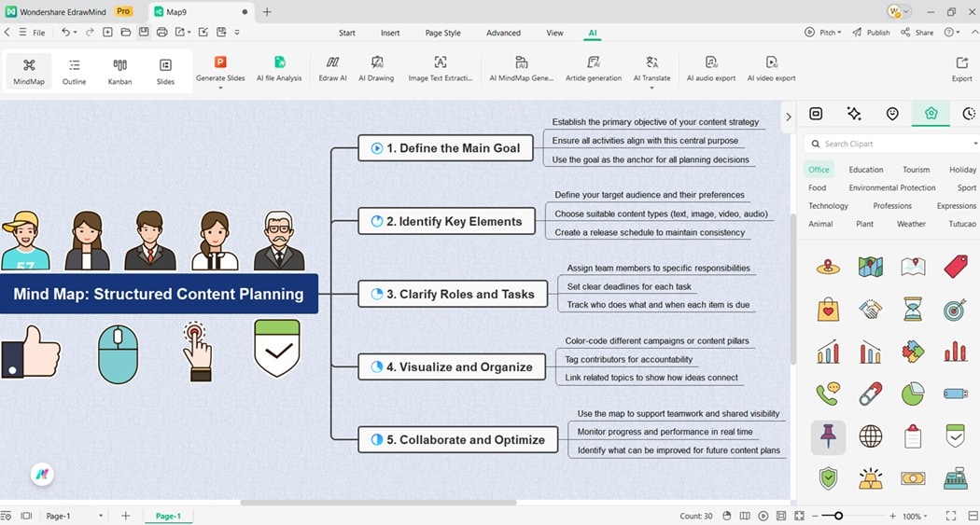Switch to the Advanced tab
Viewport: 980px width, 525px height.
[503, 33]
